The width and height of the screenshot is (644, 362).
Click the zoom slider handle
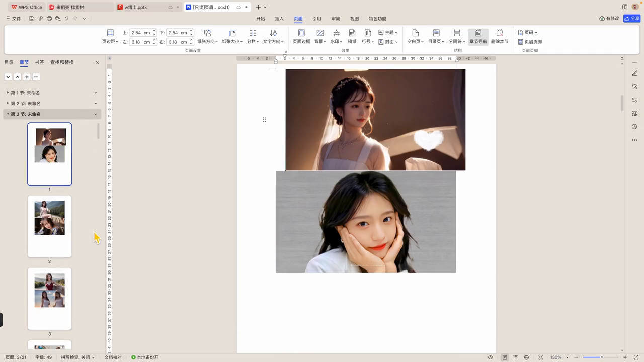pyautogui.click(x=601, y=357)
